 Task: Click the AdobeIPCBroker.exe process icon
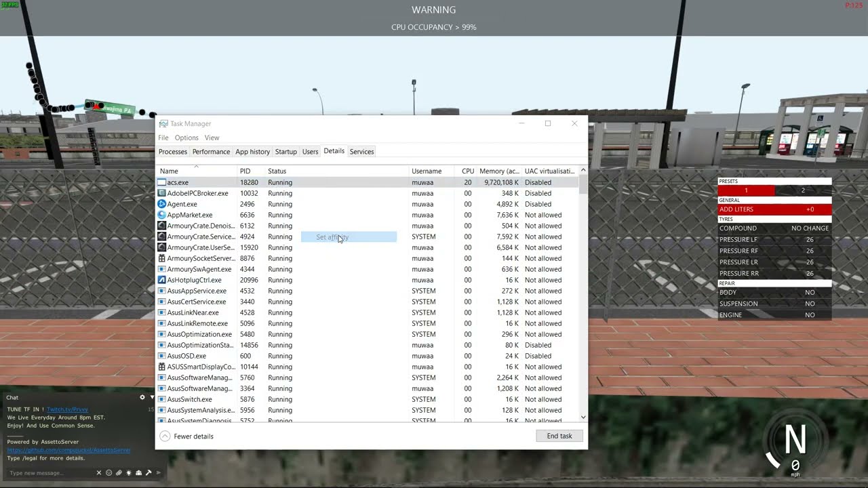tap(162, 193)
